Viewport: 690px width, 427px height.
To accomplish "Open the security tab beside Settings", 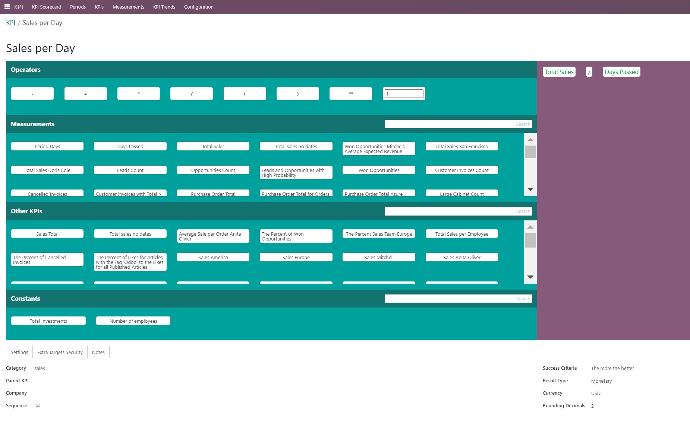I will click(x=60, y=352).
